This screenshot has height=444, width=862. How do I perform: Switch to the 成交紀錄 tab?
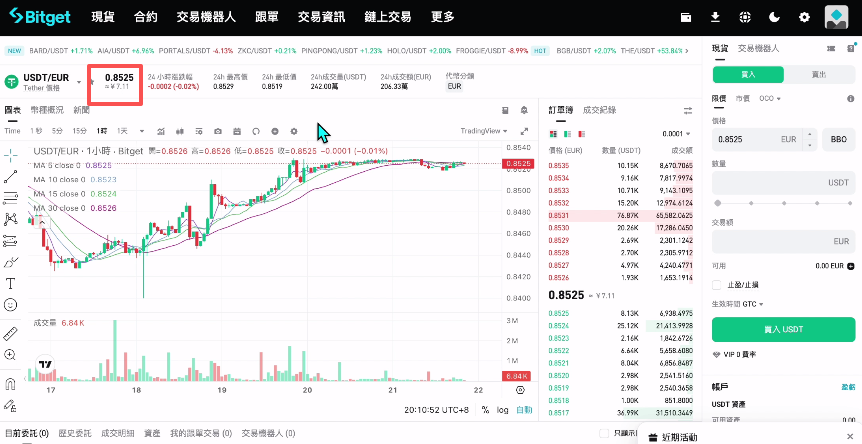(599, 110)
